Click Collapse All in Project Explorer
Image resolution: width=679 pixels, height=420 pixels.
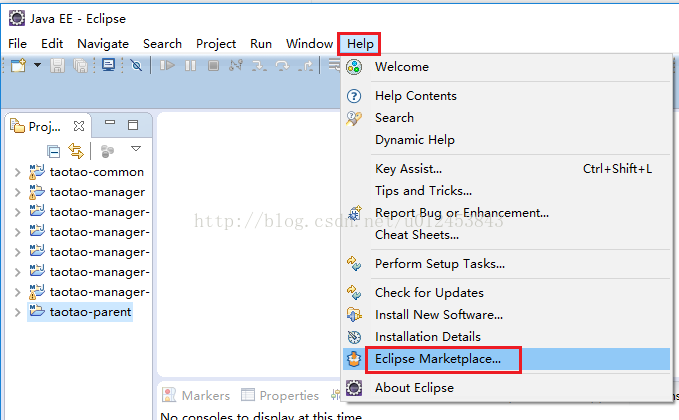pyautogui.click(x=54, y=152)
